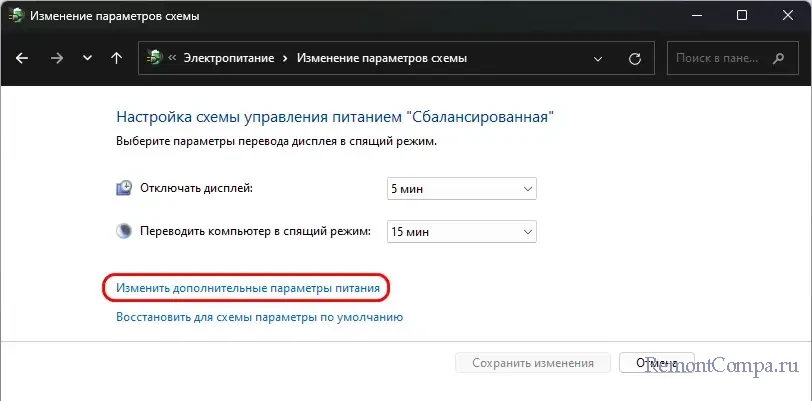Go up one level with Up arrow
Screen dimensions: 812x401
click(116, 58)
